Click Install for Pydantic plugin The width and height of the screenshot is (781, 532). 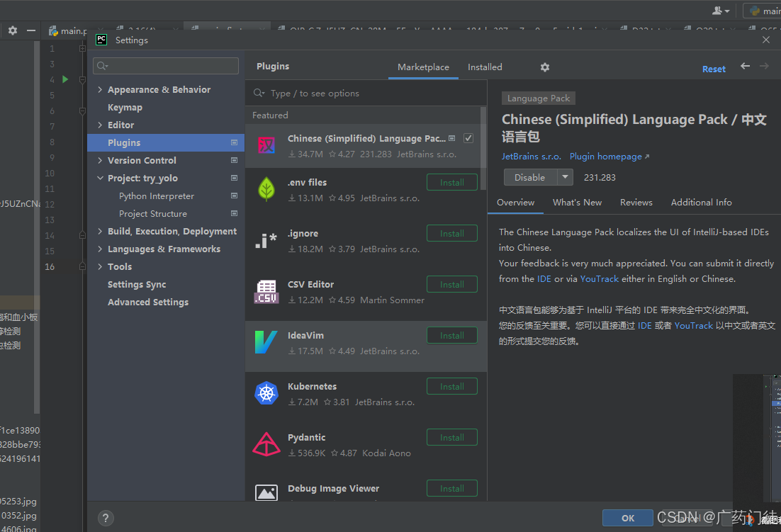coord(451,438)
